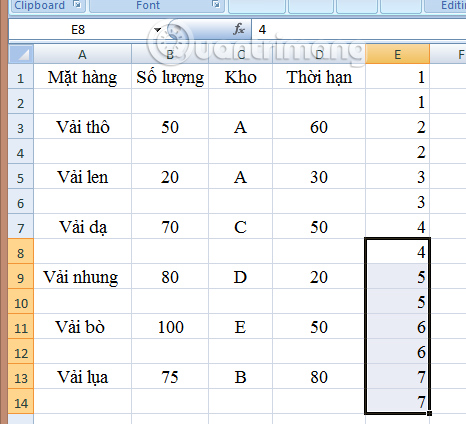Select column D header

coord(319,54)
